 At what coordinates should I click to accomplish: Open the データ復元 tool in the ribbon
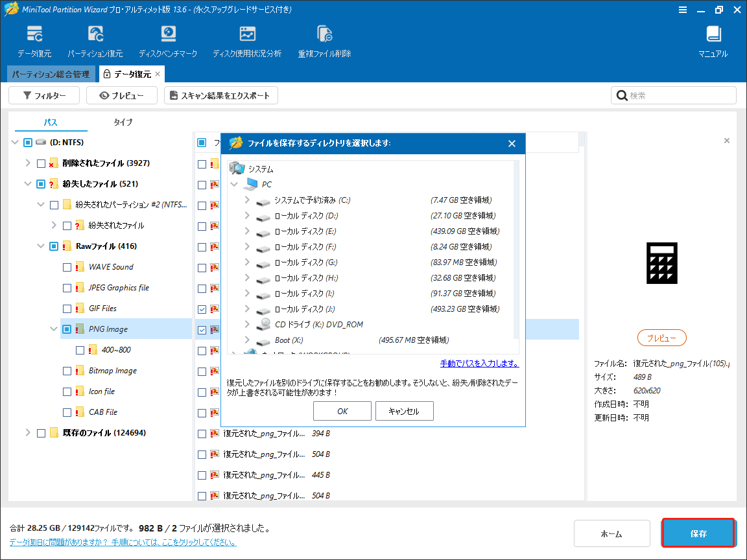[34, 42]
